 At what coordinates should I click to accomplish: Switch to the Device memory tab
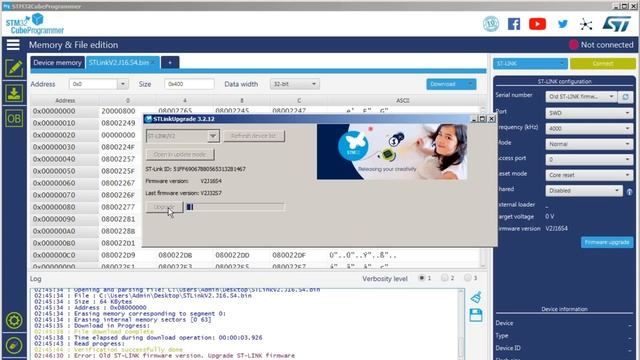pos(57,62)
